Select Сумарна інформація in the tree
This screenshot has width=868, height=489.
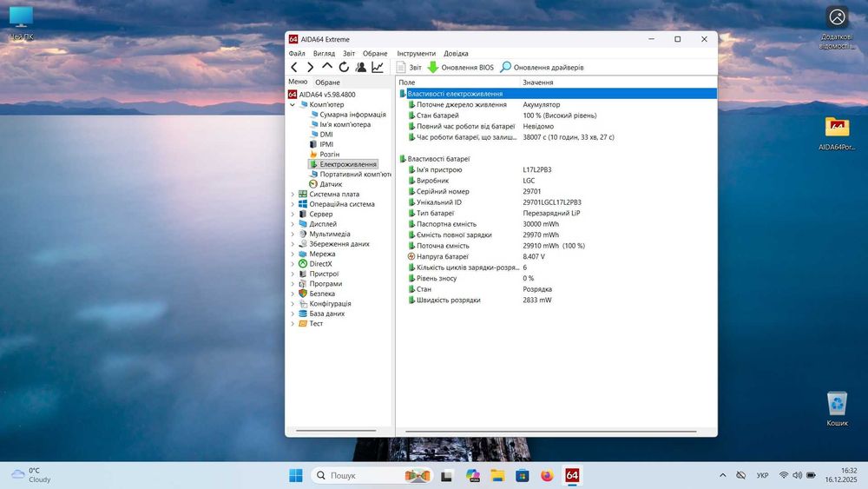click(352, 114)
